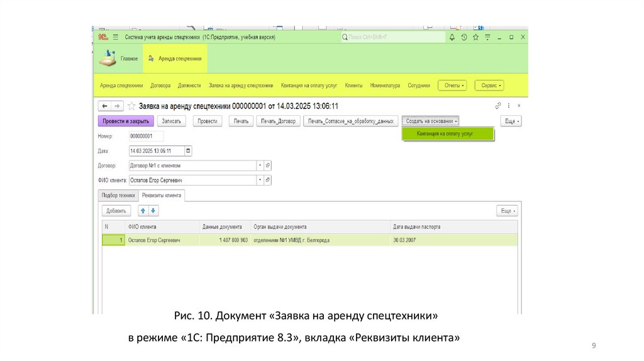Open the Договор field's linked record icon
Image resolution: width=644 pixels, height=361 pixels.
pyautogui.click(x=268, y=165)
